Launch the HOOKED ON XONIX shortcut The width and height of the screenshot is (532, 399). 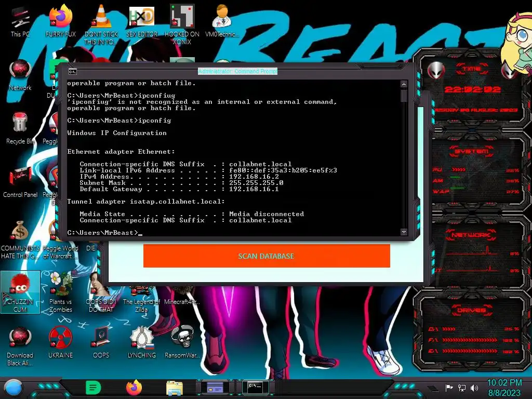point(182,24)
